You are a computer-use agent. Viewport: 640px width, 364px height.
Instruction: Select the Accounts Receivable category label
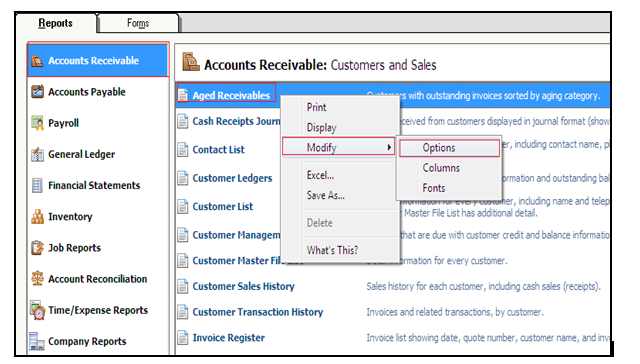tap(93, 61)
